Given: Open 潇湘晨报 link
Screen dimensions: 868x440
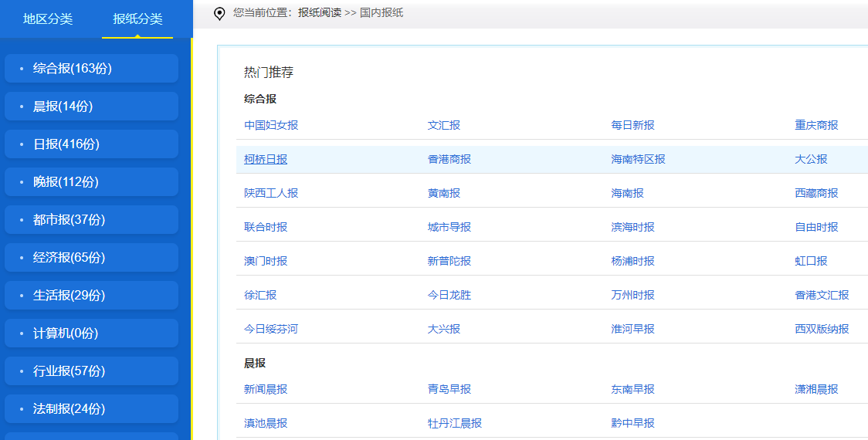Looking at the screenshot, I should tap(816, 389).
